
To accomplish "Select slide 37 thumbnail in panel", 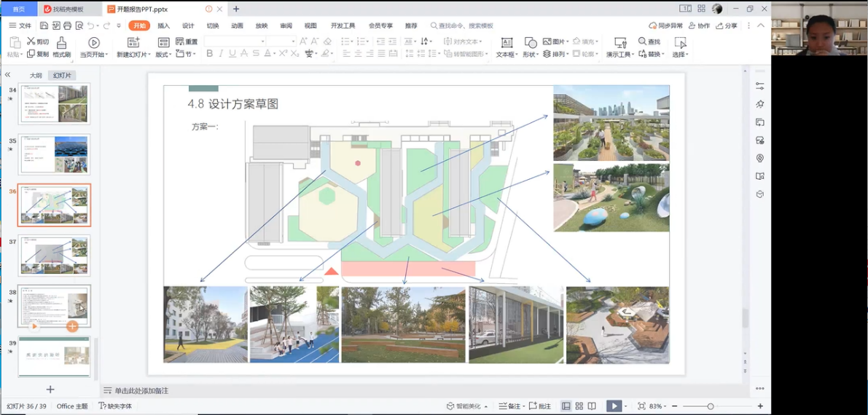I will (55, 256).
